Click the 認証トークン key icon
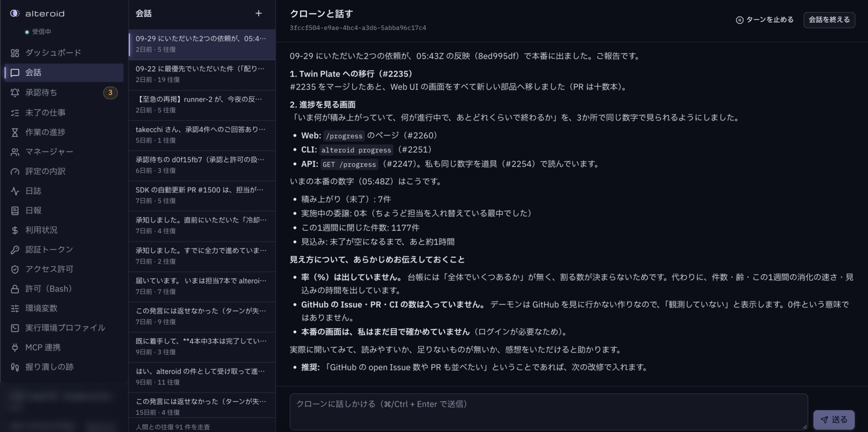Image resolution: width=868 pixels, height=432 pixels. 15,250
